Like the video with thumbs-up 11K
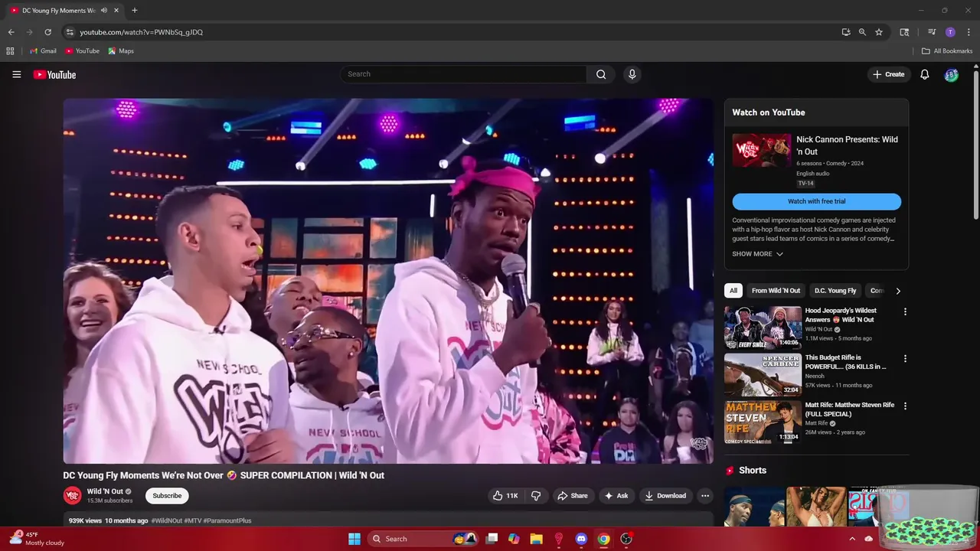 [x=505, y=496]
